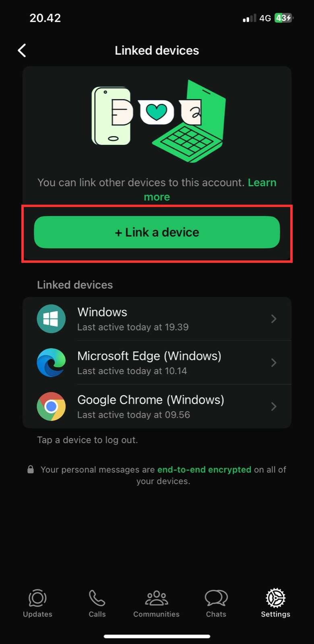This screenshot has width=314, height=644.
Task: Open the Updates tab icon
Action: pos(37,598)
